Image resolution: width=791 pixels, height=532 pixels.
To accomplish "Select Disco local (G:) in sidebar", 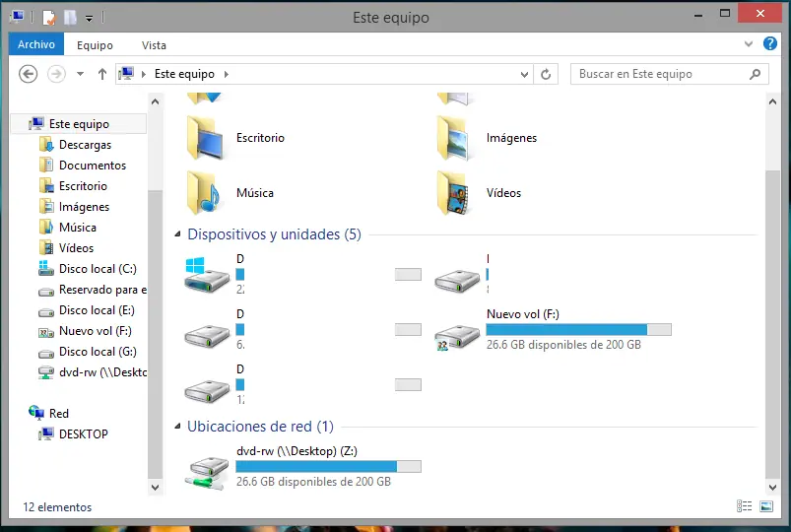I will (x=98, y=352).
